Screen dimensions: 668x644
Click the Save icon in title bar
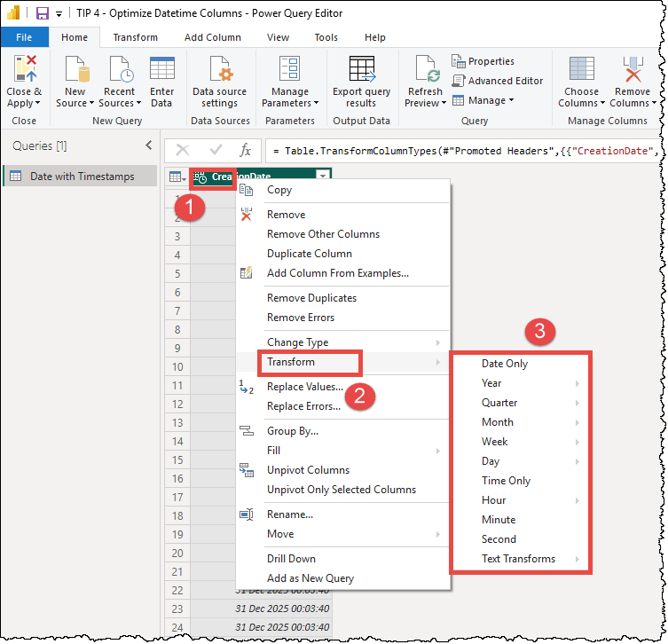[42, 13]
